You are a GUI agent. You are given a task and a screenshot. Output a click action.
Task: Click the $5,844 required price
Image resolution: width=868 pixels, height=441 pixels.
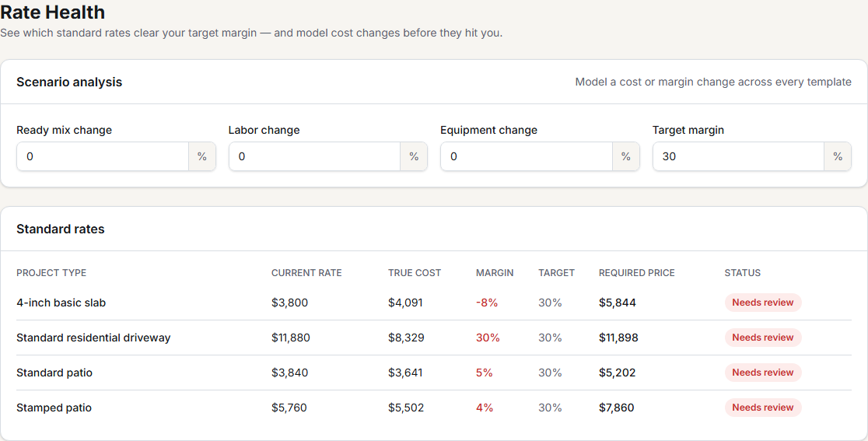pos(618,303)
